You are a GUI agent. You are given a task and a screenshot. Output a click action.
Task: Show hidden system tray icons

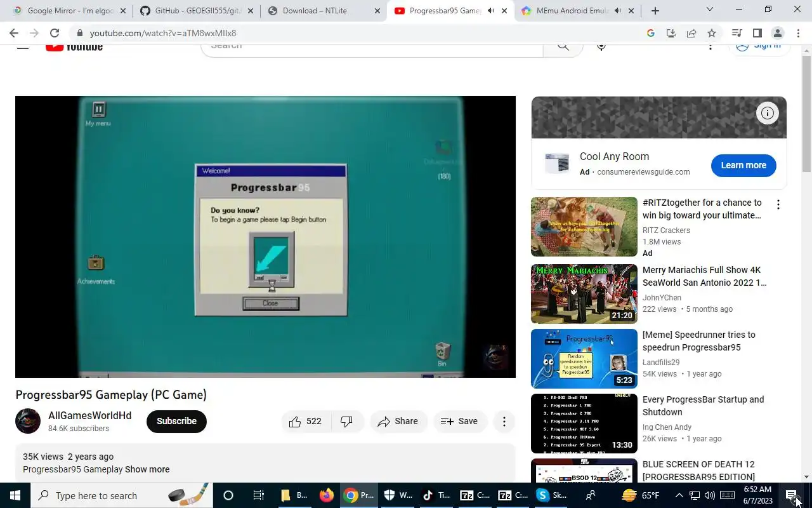click(x=679, y=495)
